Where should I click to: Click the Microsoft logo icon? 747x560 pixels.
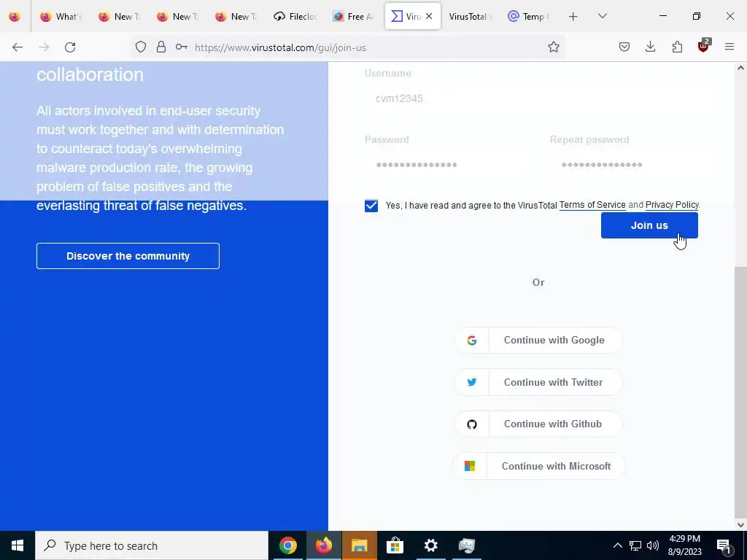470,466
